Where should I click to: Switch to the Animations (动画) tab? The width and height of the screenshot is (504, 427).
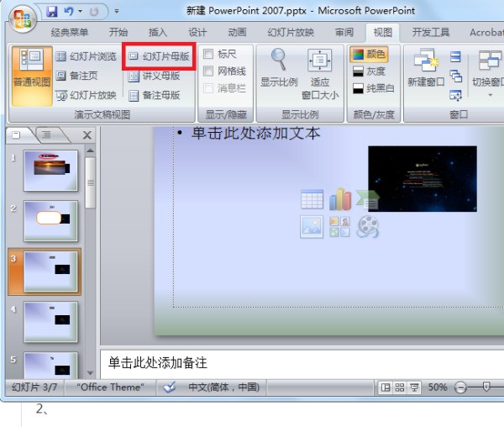coord(237,33)
